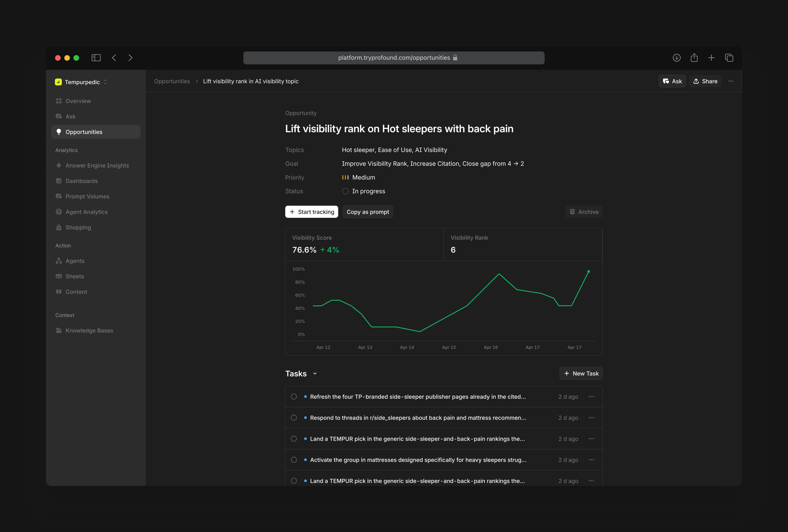
Task: Click the Agents icon in sidebar
Action: [59, 261]
